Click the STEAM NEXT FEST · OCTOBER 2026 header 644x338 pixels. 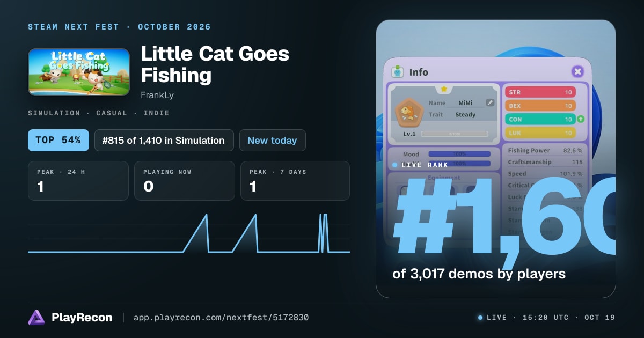click(119, 27)
